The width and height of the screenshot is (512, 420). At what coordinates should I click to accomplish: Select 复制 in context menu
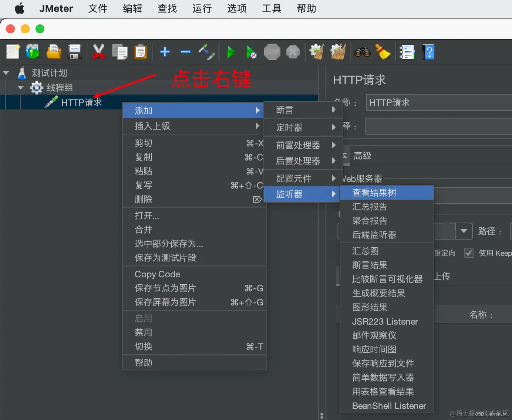(195, 157)
